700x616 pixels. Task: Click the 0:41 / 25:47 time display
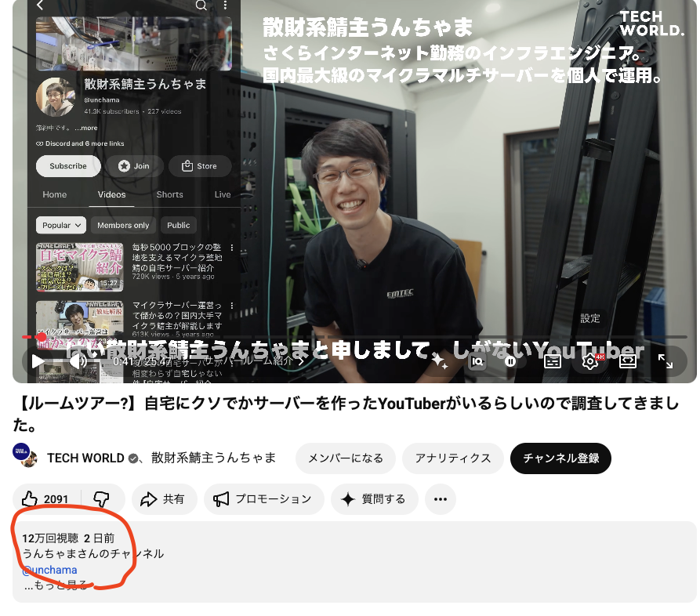point(142,361)
